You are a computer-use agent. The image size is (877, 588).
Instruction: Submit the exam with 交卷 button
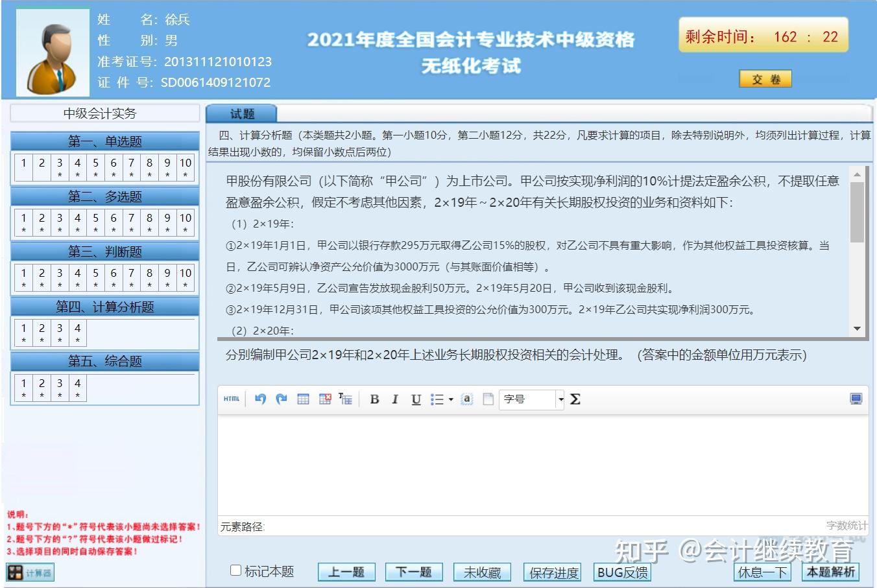[765, 79]
